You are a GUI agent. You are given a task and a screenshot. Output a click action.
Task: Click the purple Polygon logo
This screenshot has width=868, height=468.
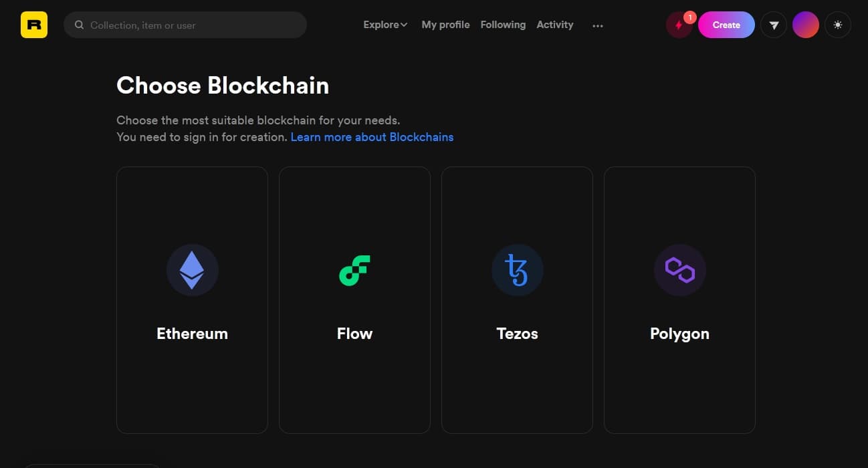[680, 270]
